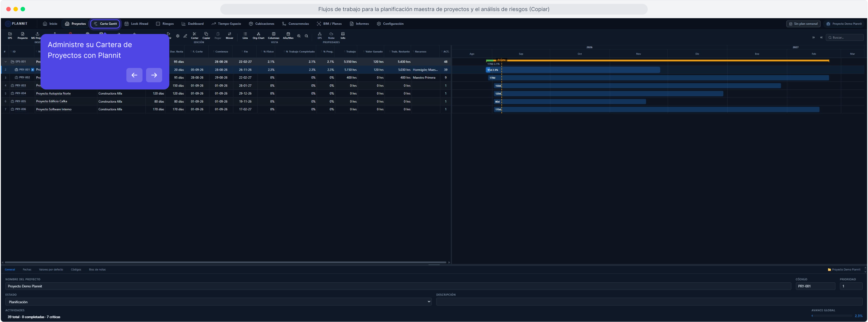Image resolution: width=868 pixels, height=322 pixels.
Task: Use the Cortar scissors tool
Action: [194, 35]
